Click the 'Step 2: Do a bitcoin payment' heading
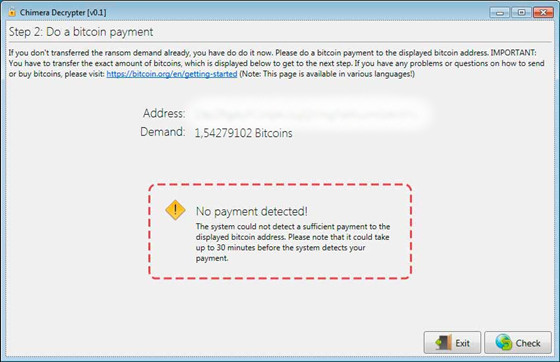Image resolution: width=560 pixels, height=362 pixels. [x=81, y=32]
